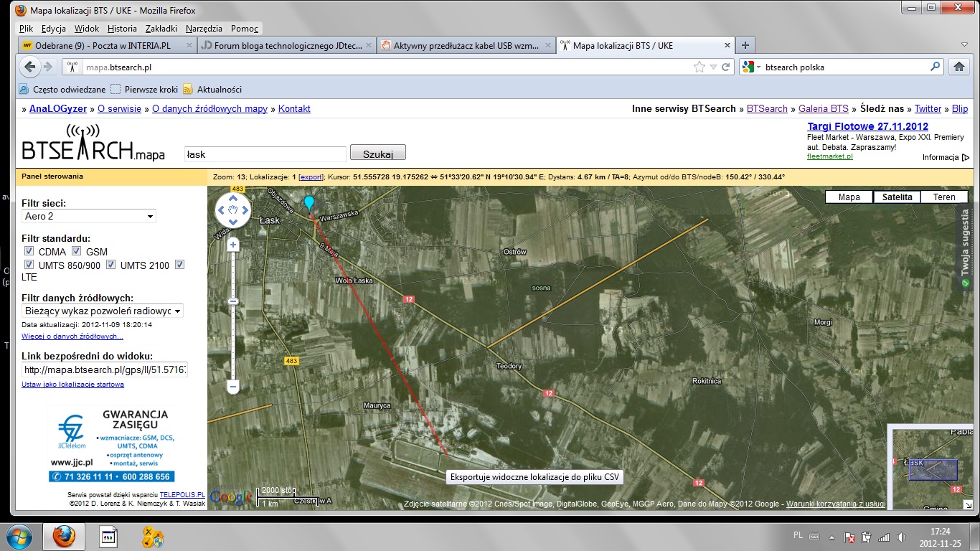The image size is (980, 551).
Task: Zoom in with the map plus button
Action: 232,245
